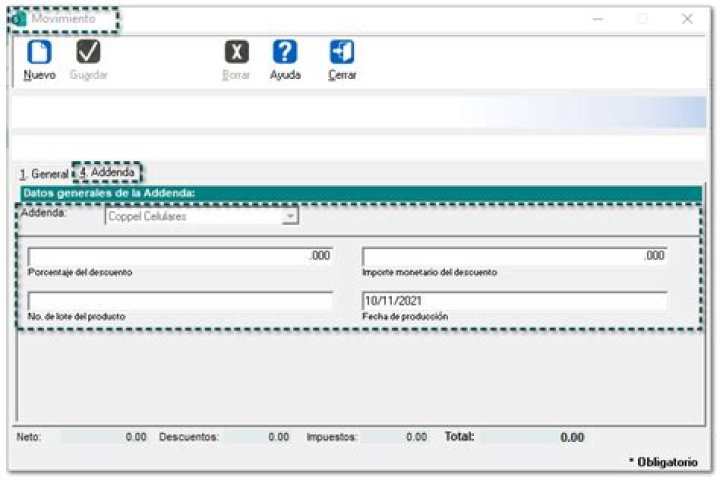Click the Cerrar exit icon
This screenshot has width=720, height=480.
pos(342,52)
